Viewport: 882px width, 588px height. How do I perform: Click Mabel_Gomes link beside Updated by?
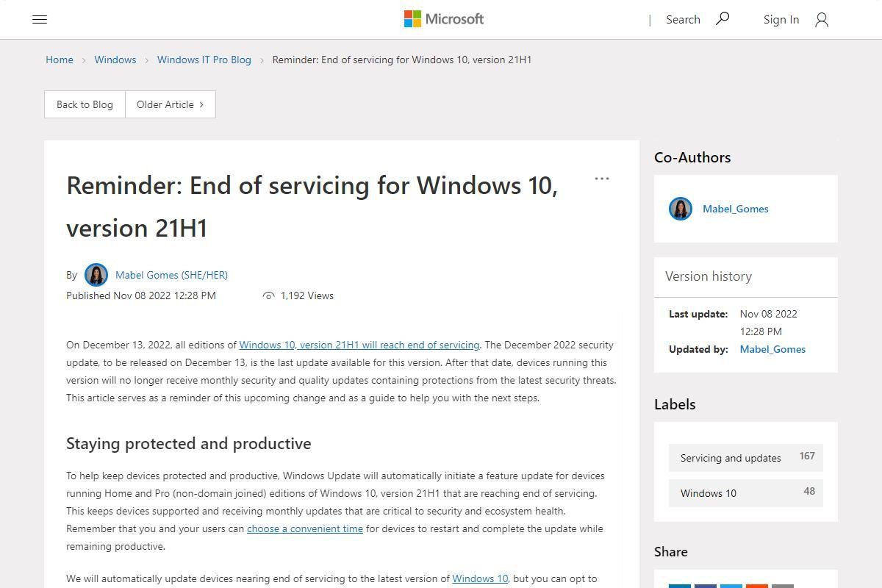(x=772, y=349)
